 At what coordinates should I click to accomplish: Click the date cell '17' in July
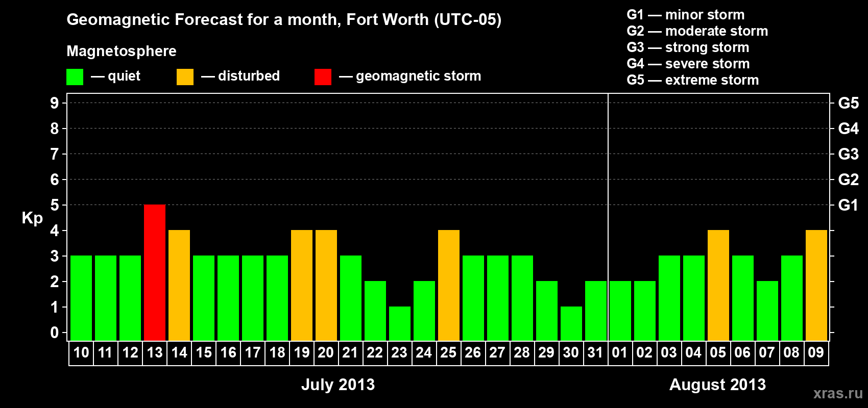253,353
